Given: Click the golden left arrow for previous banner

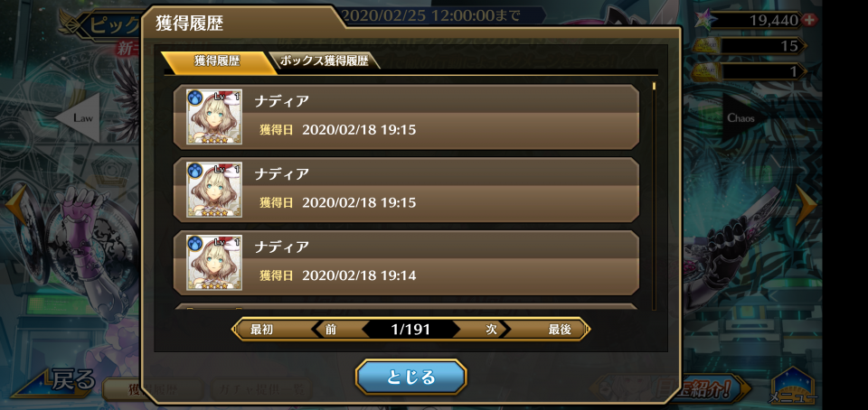Looking at the screenshot, I should 16,204.
